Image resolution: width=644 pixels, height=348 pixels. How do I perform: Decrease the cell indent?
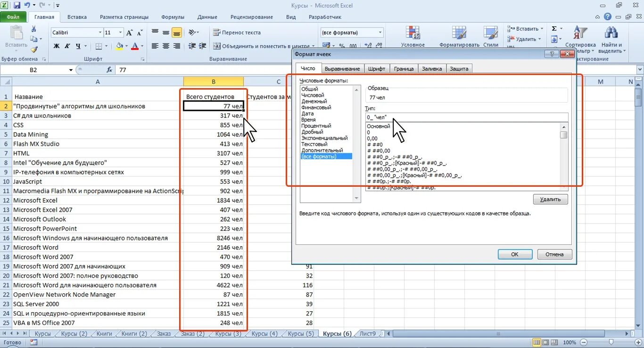pyautogui.click(x=191, y=46)
